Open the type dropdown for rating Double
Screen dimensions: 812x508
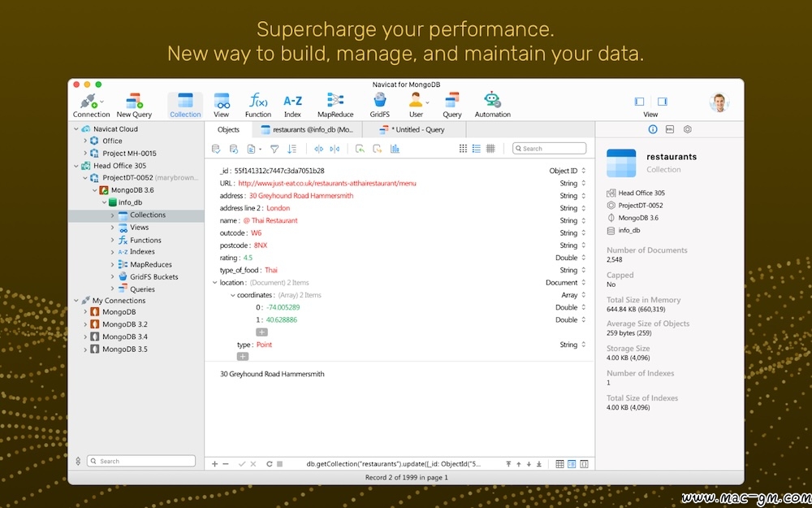(x=583, y=258)
